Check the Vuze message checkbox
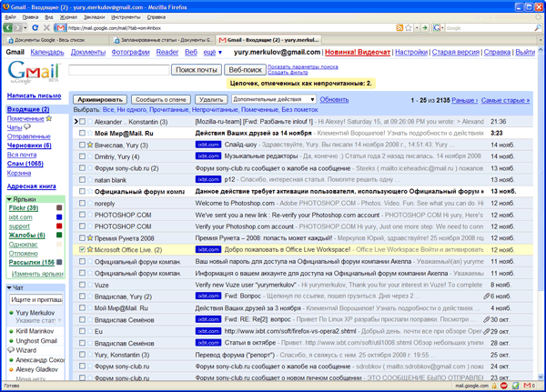This screenshot has width=546, height=392. tap(82, 285)
